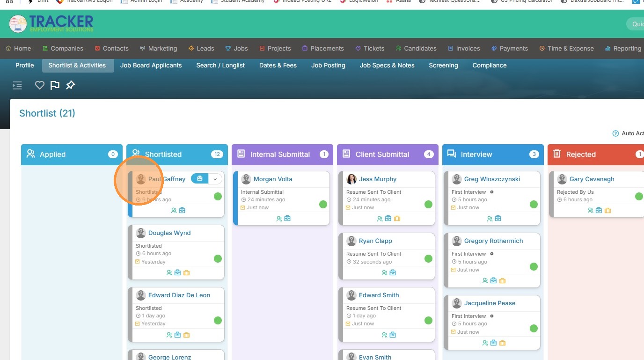
Task: Click the people icon on Ryan Clapp's card
Action: coord(385,273)
